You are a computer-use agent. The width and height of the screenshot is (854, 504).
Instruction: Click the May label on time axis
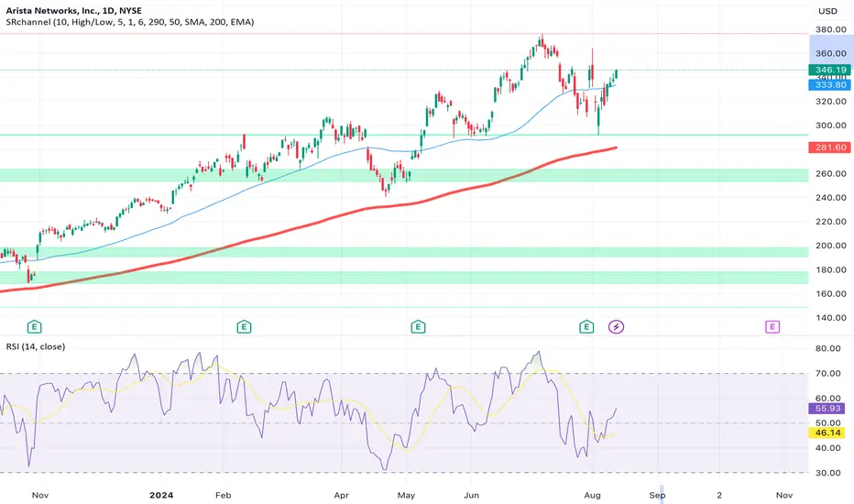pos(406,495)
